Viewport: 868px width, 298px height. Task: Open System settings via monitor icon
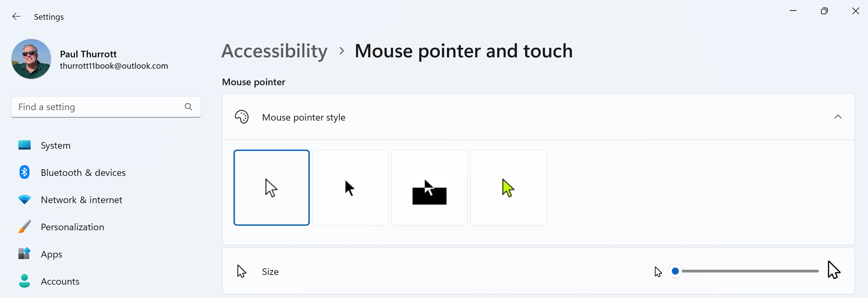(x=24, y=145)
